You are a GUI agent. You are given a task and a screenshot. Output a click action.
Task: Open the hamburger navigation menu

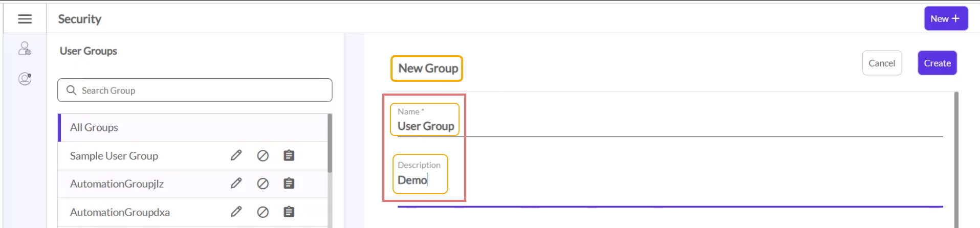25,19
